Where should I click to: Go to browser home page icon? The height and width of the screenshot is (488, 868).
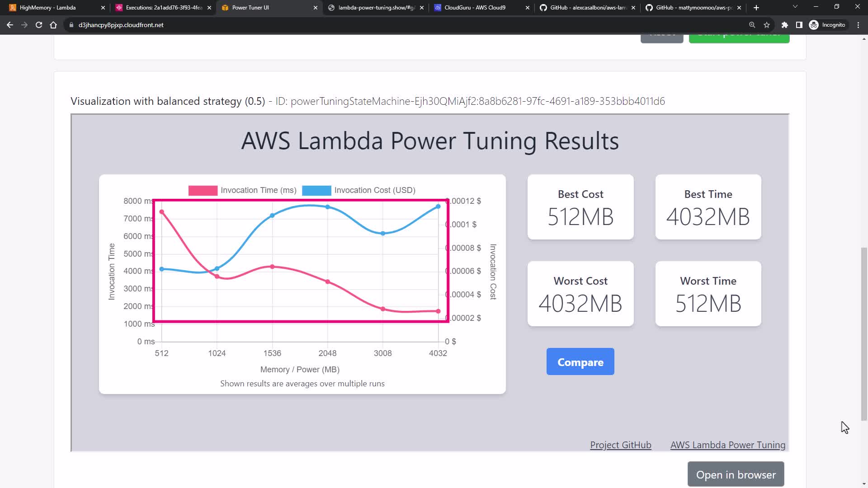coord(53,25)
